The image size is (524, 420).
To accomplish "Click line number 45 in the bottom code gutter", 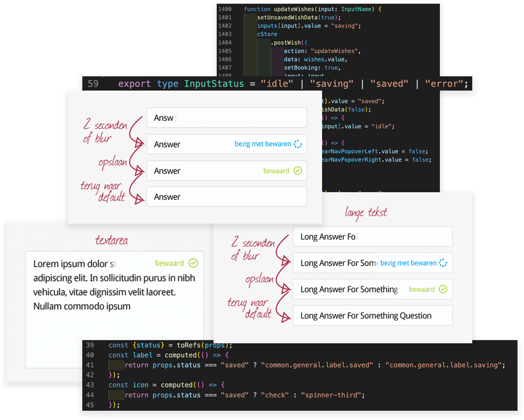I will click(90, 405).
